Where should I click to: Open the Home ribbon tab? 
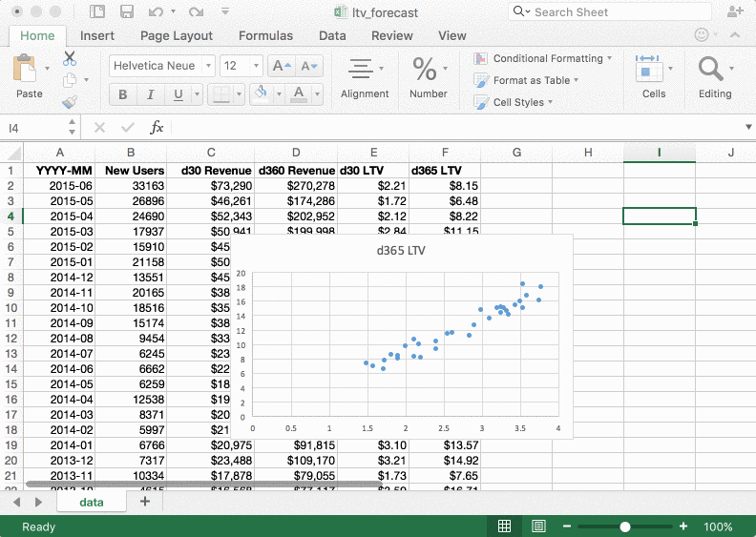(x=37, y=35)
